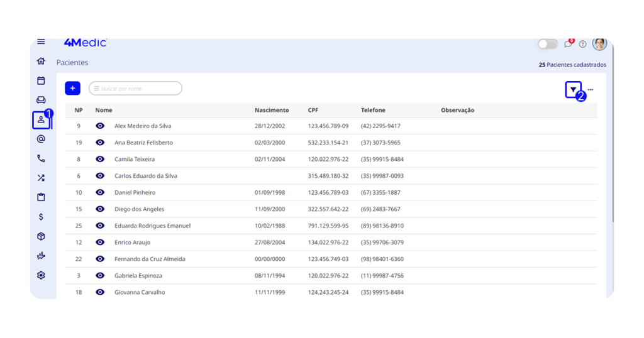Open patient Daniel Pinheiro
This screenshot has width=644, height=338.
point(135,193)
